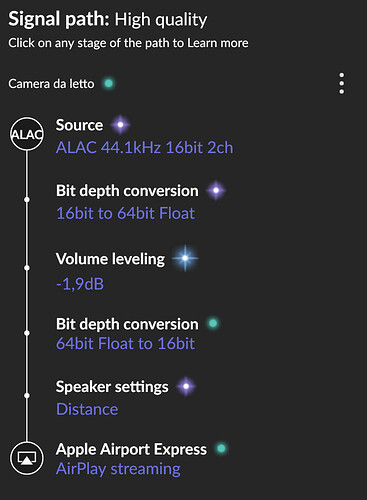Click purple star next to Speaker settings
This screenshot has width=367, height=500.
pyautogui.click(x=186, y=386)
